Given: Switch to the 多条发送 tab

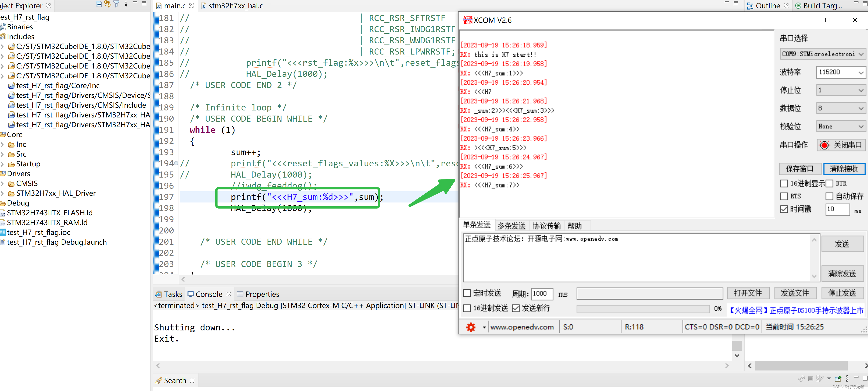Looking at the screenshot, I should point(511,226).
